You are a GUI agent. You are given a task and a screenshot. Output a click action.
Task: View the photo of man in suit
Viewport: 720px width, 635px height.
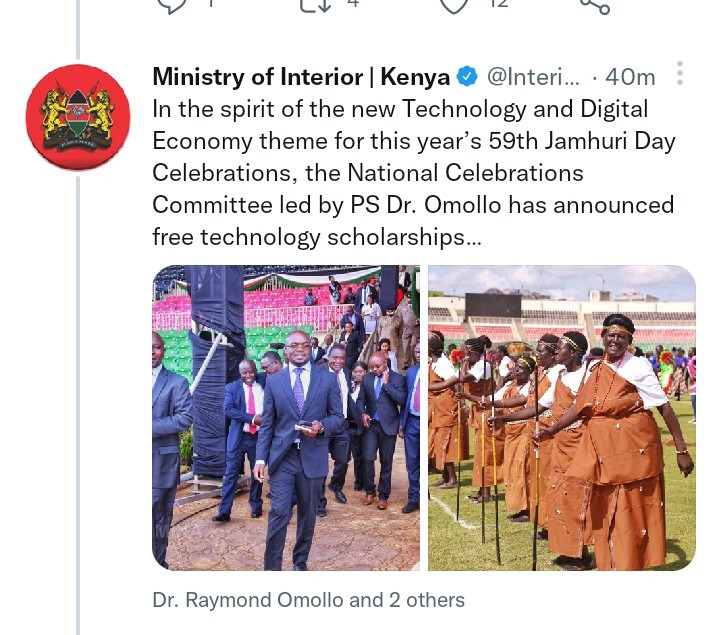[286, 418]
